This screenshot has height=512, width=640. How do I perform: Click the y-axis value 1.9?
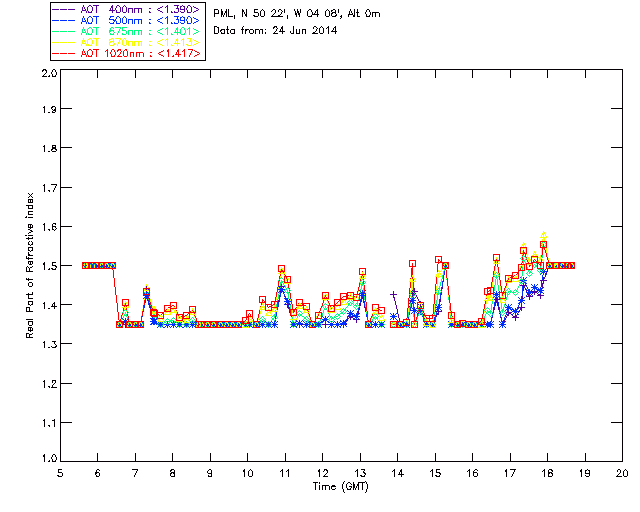[x=49, y=109]
